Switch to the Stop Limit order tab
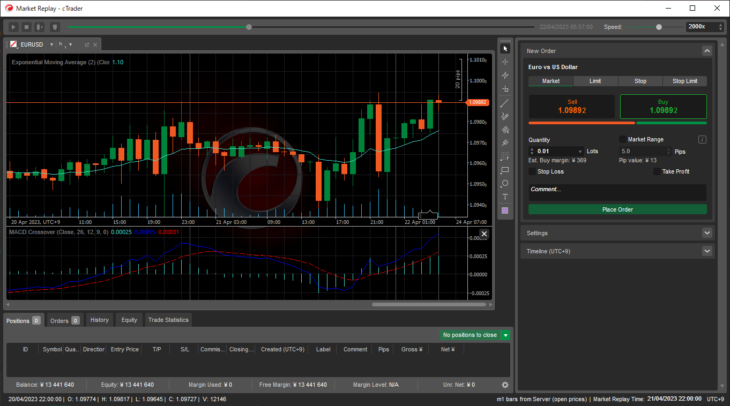The height and width of the screenshot is (406, 730). point(685,81)
